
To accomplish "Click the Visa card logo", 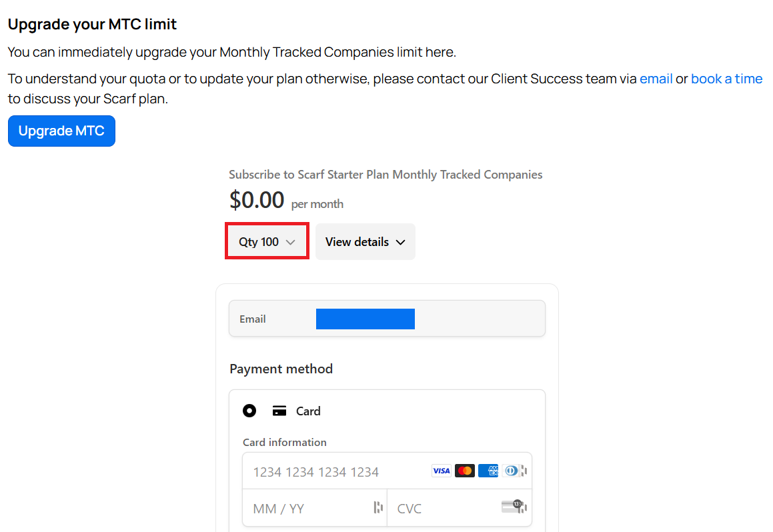I will tap(441, 471).
